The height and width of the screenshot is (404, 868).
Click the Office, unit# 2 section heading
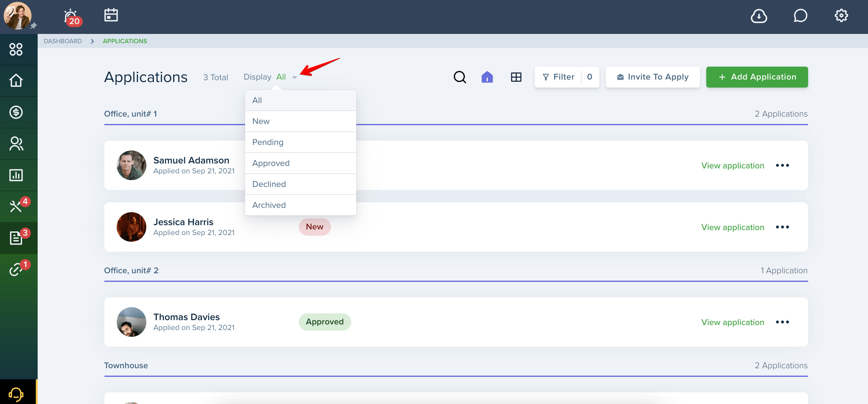[x=131, y=270]
